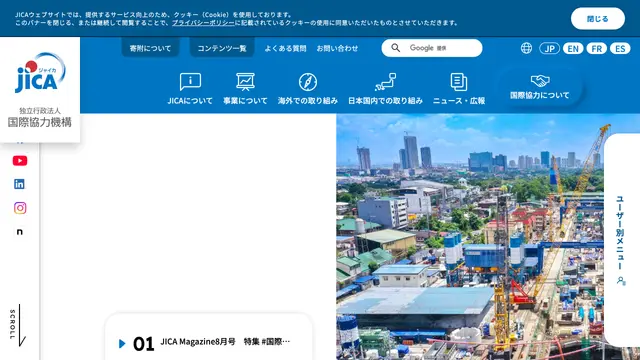The height and width of the screenshot is (360, 640).
Task: Open the 国際協力について handshake button
Action: [x=540, y=87]
